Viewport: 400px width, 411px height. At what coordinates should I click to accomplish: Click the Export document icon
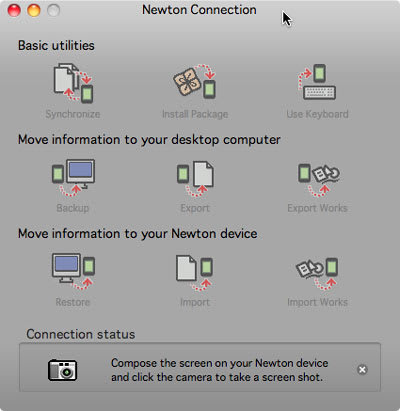pyautogui.click(x=195, y=179)
